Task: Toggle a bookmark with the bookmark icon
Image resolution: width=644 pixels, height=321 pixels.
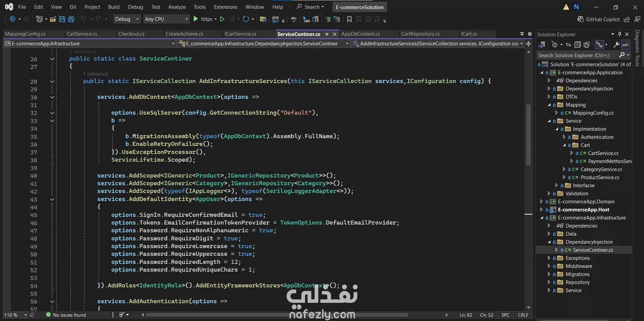Action: [349, 19]
